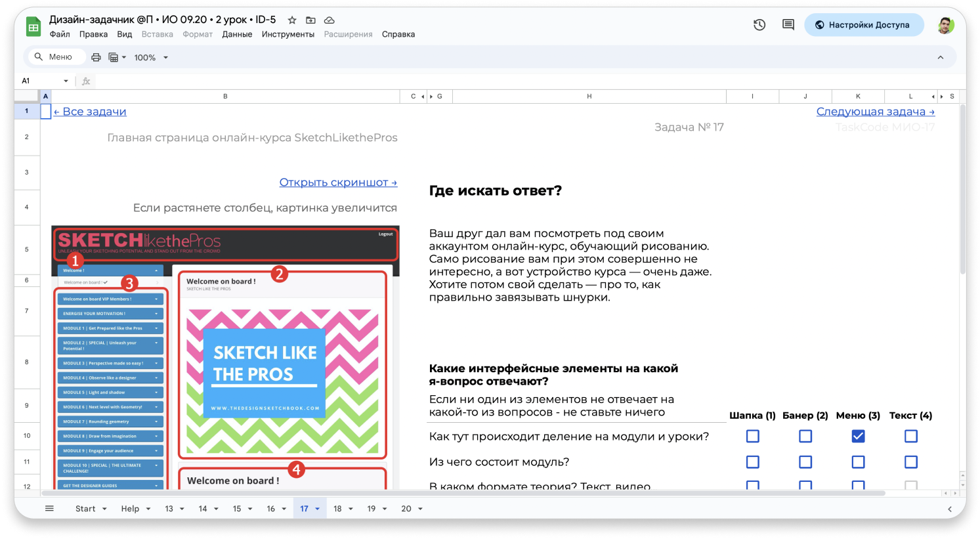The image size is (980, 539).
Task: Switch to sheet tab 18
Action: point(337,509)
